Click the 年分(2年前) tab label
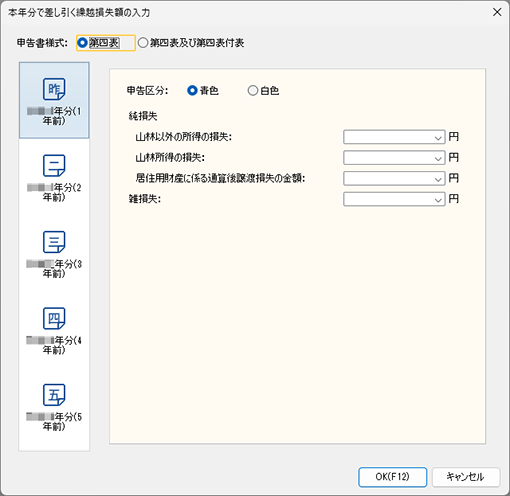This screenshot has width=510, height=496. (54, 192)
